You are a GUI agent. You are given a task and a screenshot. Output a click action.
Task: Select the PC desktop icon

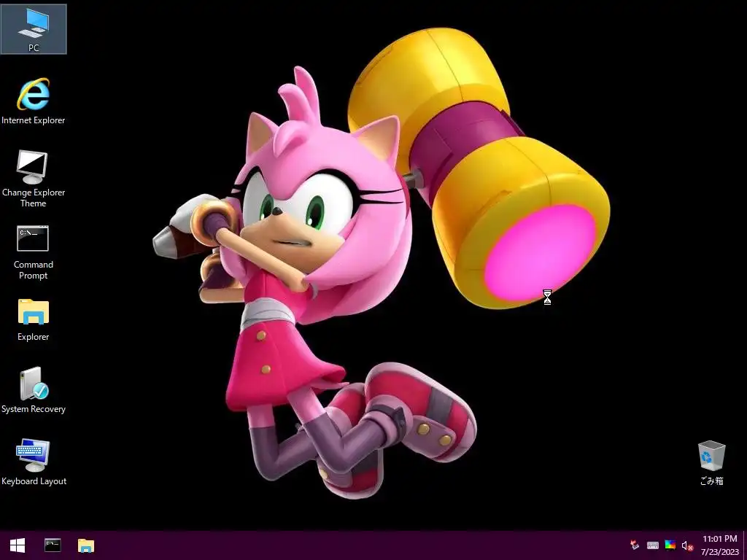click(34, 29)
